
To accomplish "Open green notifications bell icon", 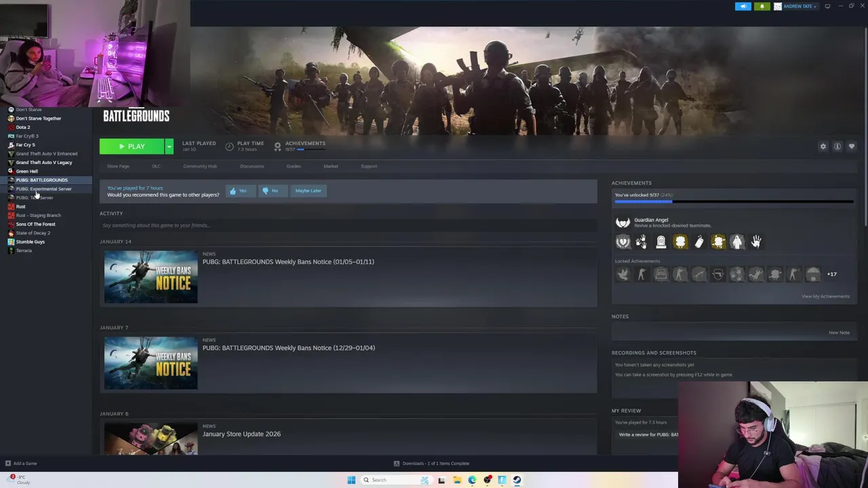I will 762,6.
